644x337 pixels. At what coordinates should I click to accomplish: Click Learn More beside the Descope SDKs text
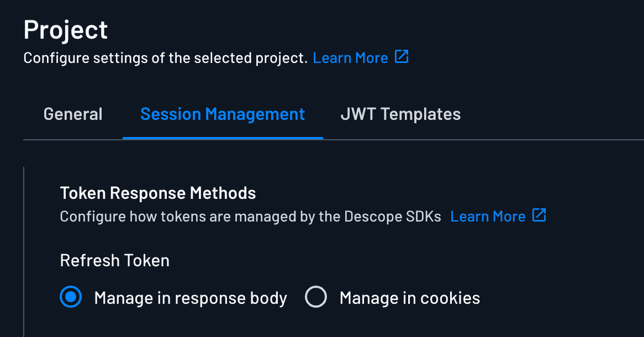pos(488,215)
